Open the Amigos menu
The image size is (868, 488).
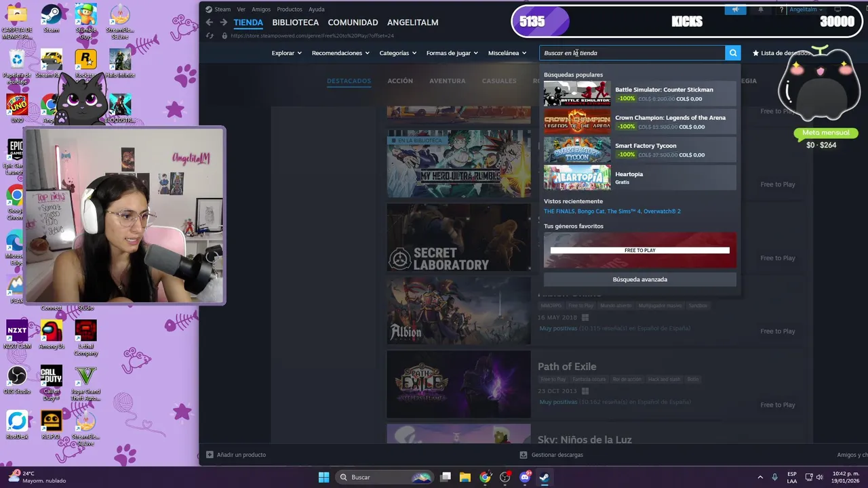point(261,9)
